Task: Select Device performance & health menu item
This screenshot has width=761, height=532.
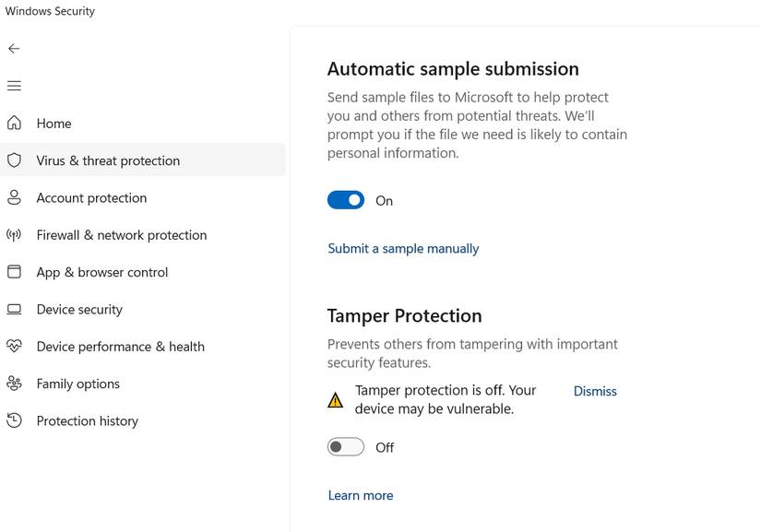Action: pos(121,347)
